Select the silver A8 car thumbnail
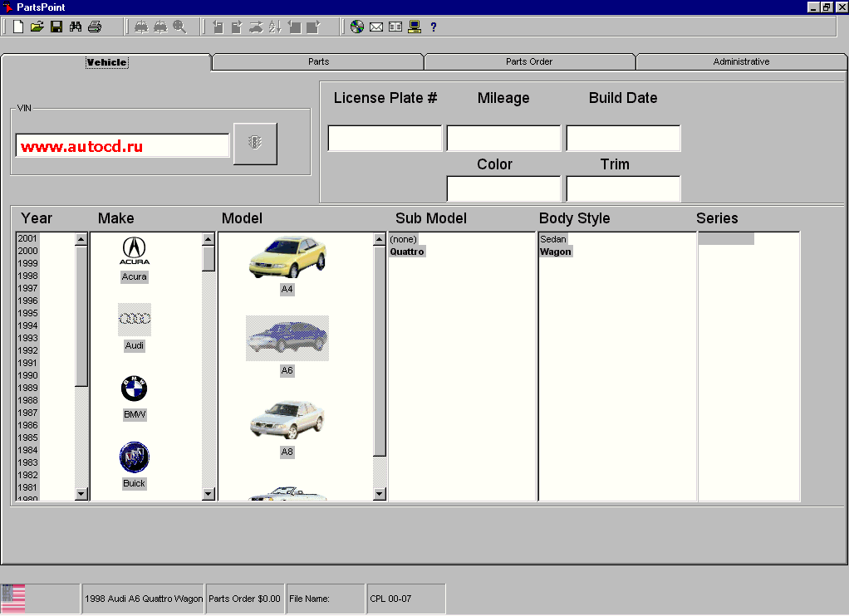 287,419
